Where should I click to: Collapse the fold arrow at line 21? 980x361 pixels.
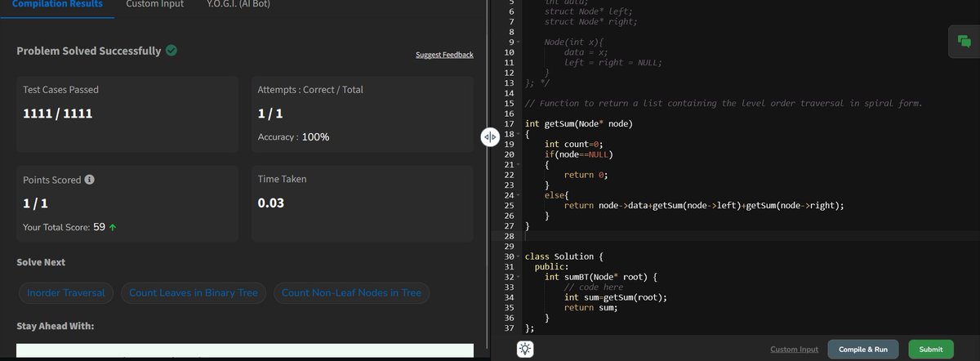click(519, 164)
